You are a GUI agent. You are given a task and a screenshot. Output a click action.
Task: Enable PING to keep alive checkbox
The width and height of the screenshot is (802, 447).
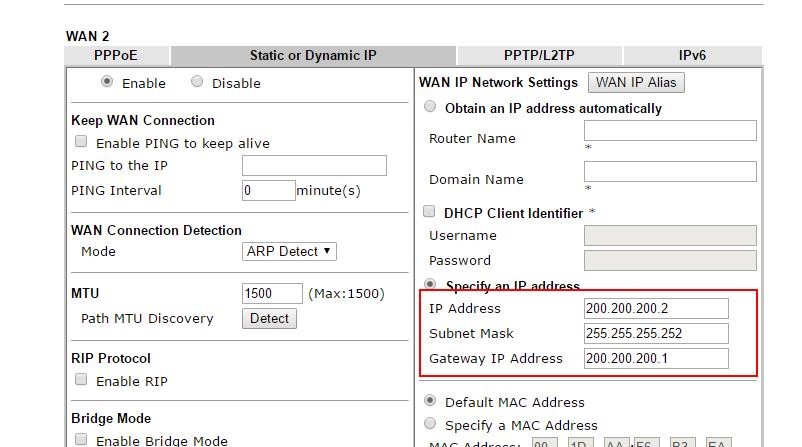[81, 142]
